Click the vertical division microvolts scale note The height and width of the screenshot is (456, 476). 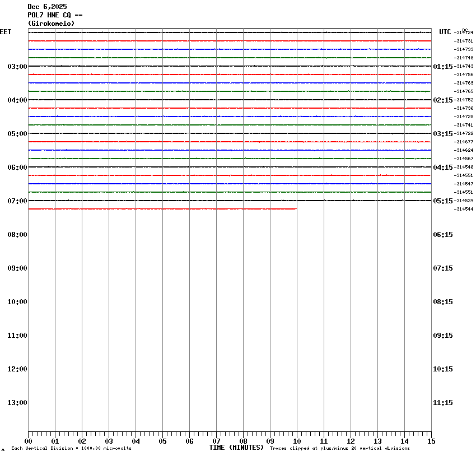[x=71, y=448]
